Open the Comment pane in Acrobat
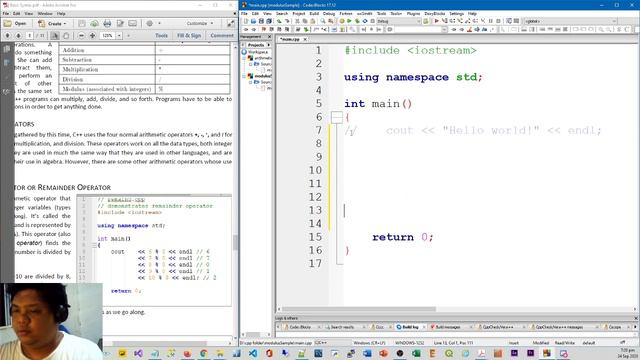 (x=222, y=36)
